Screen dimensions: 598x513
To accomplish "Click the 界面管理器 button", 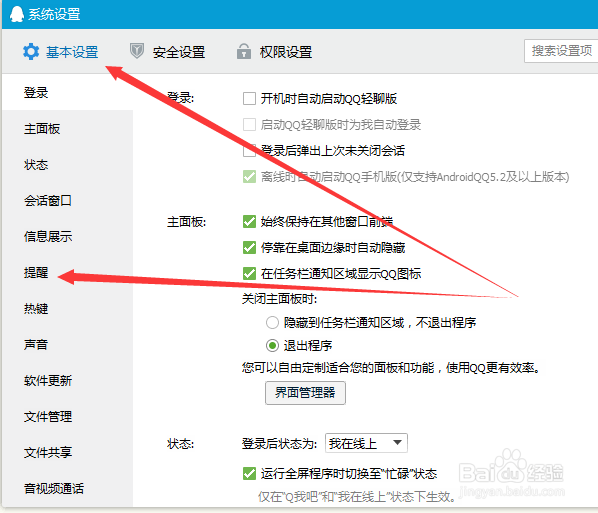I will 305,392.
